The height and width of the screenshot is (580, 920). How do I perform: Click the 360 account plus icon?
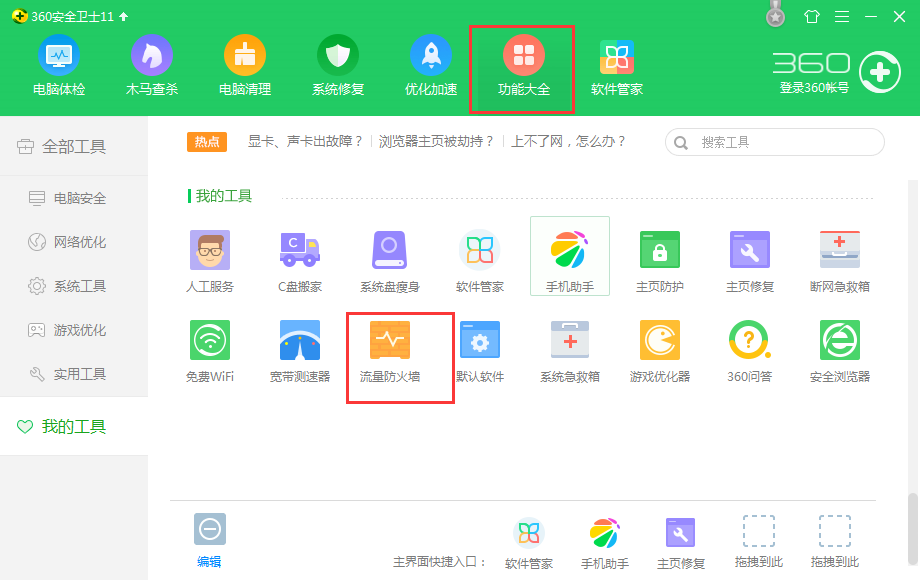click(x=880, y=72)
